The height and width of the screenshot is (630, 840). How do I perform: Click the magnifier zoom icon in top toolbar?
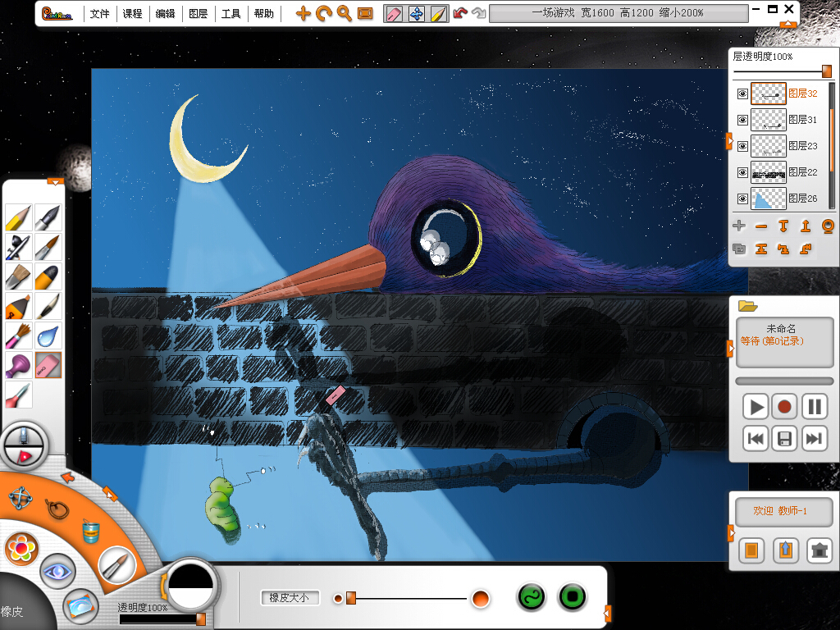click(x=345, y=13)
